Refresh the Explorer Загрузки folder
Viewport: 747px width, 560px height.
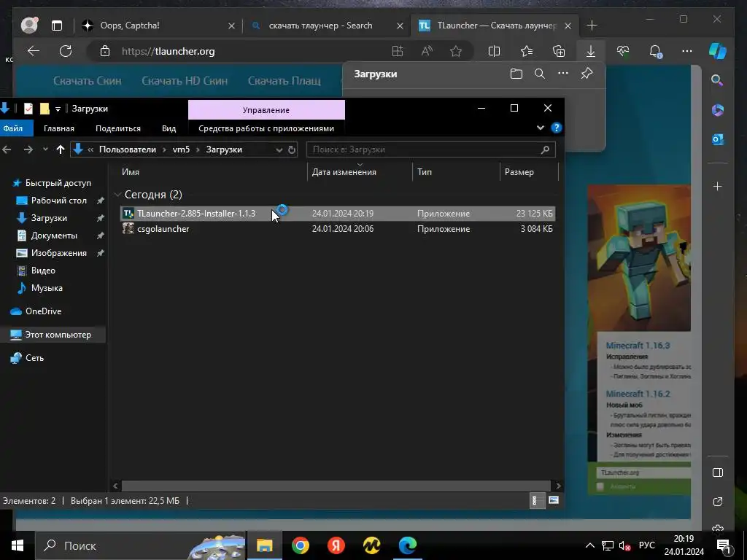(x=292, y=149)
